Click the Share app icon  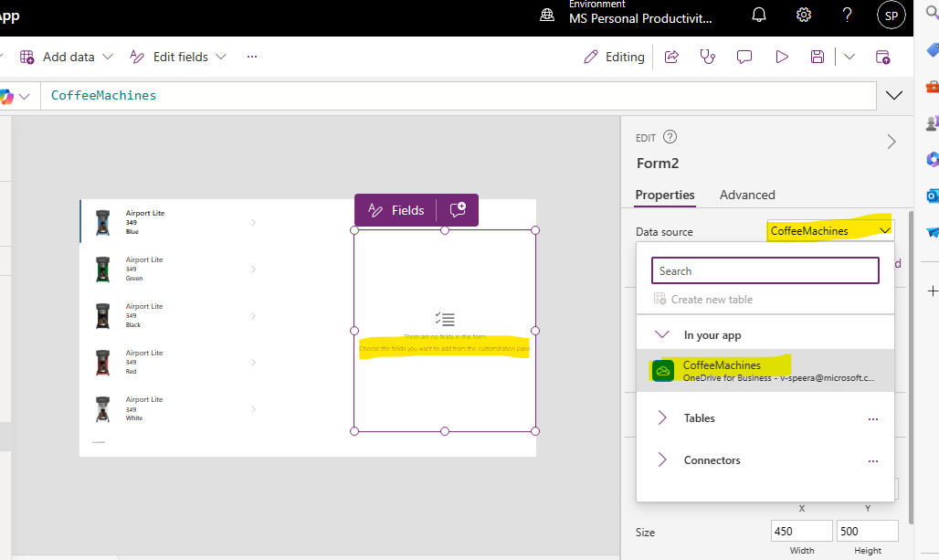tap(671, 57)
